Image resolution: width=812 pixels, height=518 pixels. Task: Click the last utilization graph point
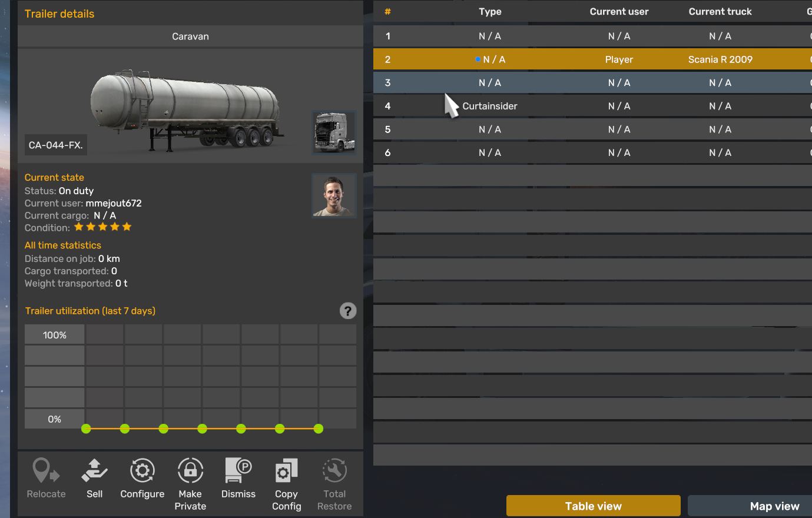pos(319,429)
